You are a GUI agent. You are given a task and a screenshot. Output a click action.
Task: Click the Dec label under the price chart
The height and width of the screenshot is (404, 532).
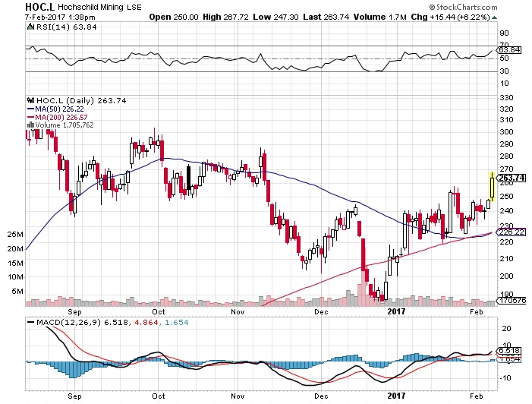321,311
